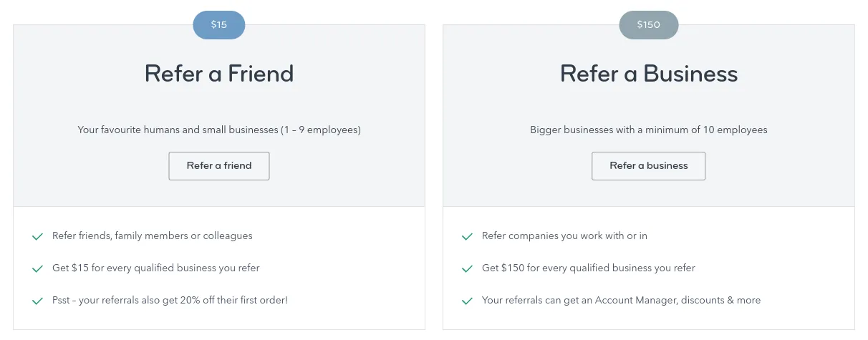868x340 pixels.
Task: Click text Refer companies you work with or in
Action: (x=564, y=235)
